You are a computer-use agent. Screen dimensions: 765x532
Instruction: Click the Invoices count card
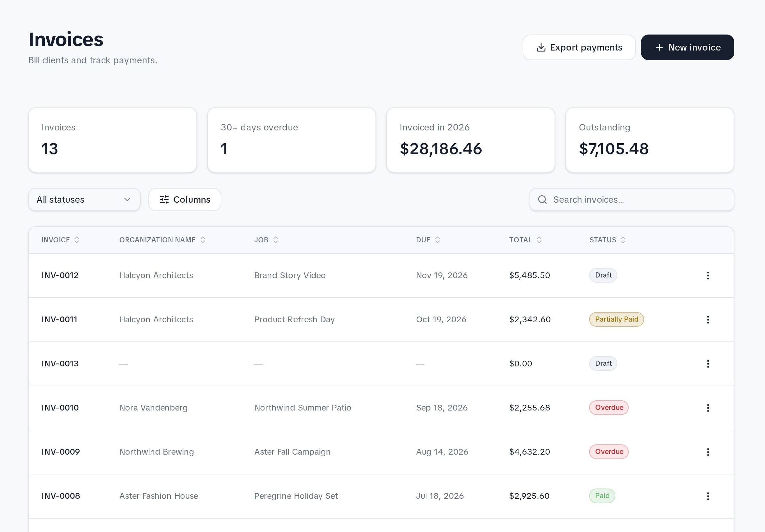coord(113,140)
